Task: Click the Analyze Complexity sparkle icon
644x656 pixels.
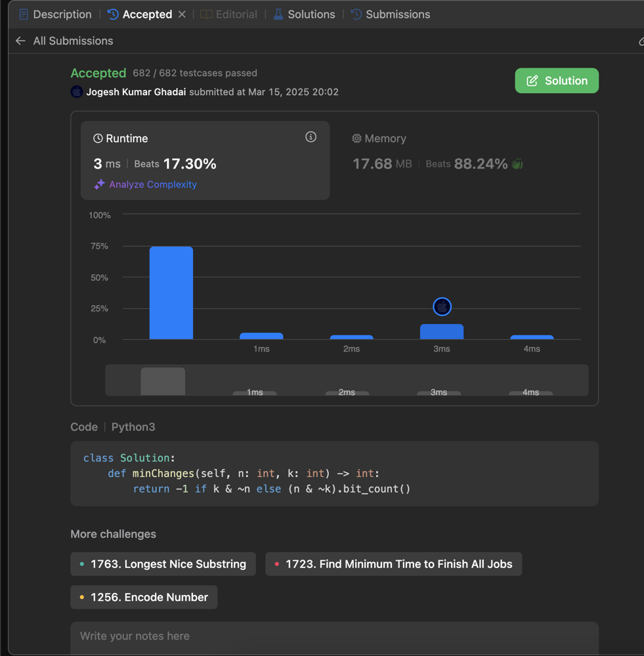Action: 99,184
